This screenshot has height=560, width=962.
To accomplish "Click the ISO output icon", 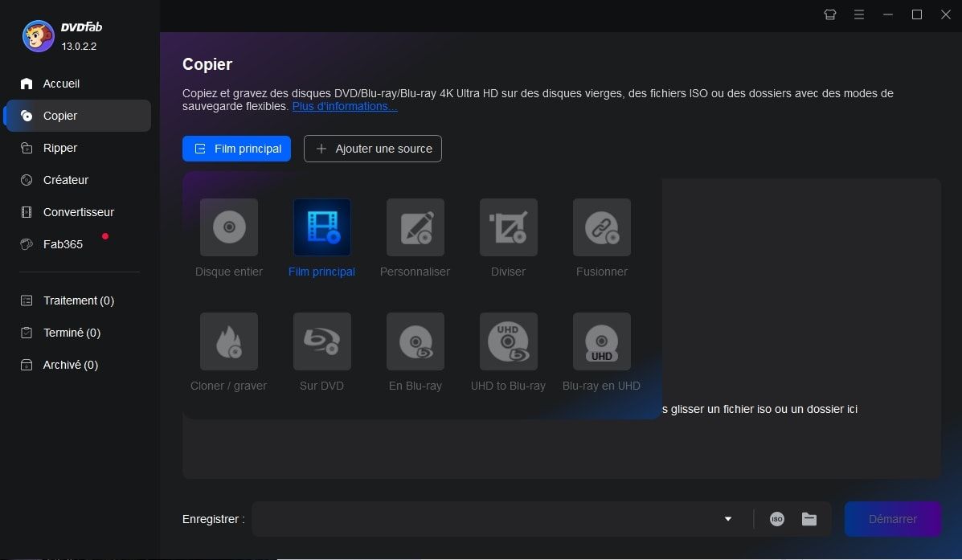I will pyautogui.click(x=776, y=519).
